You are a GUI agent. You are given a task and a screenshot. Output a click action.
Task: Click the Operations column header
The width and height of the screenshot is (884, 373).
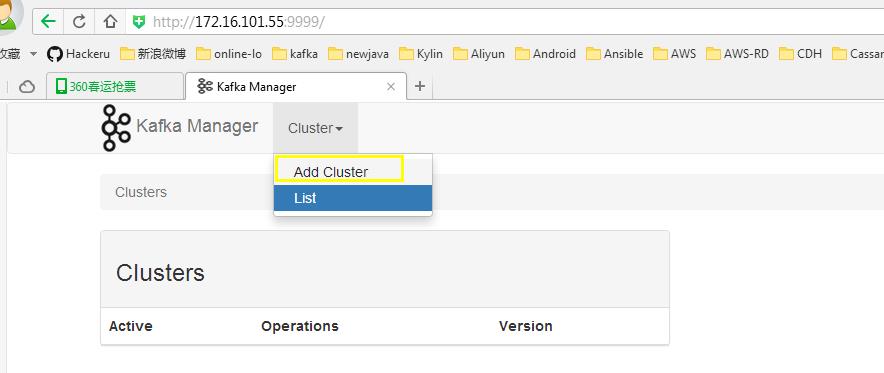[300, 326]
